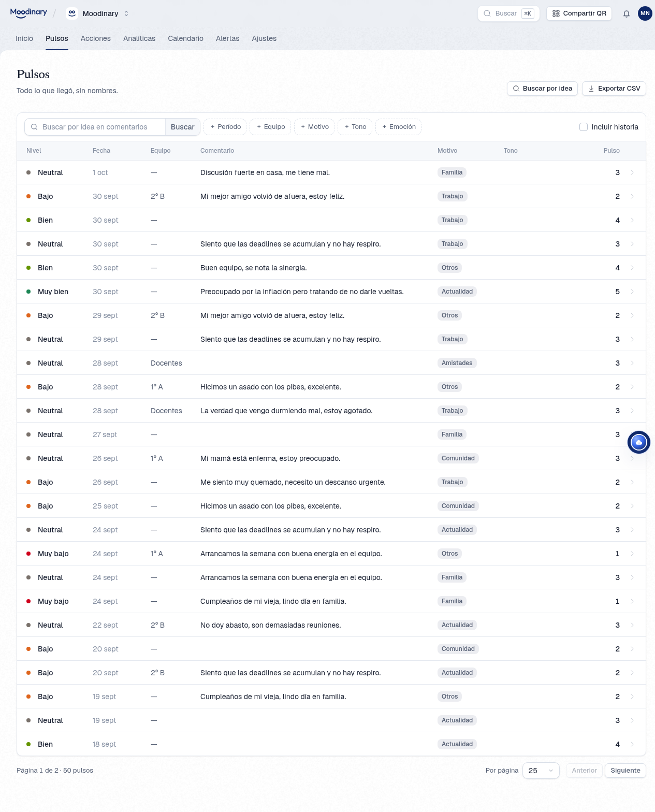The width and height of the screenshot is (655, 812).
Task: Open the Tono filter
Action: point(355,127)
